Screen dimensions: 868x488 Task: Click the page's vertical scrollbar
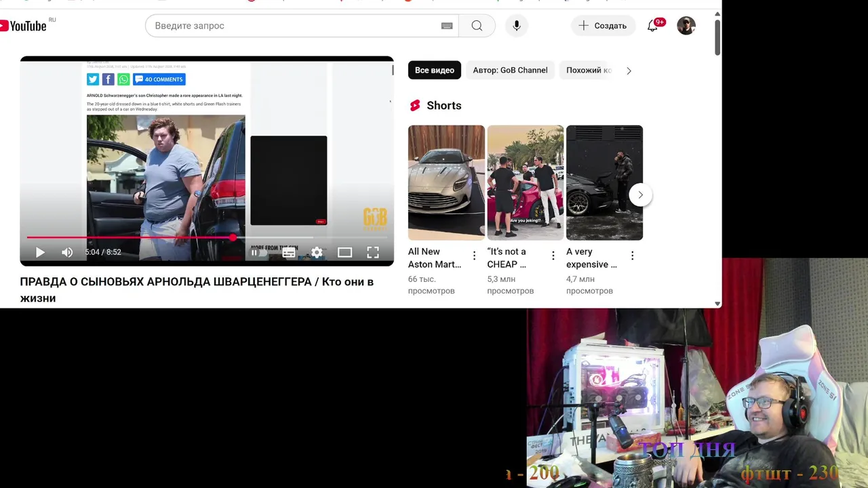pos(717,38)
